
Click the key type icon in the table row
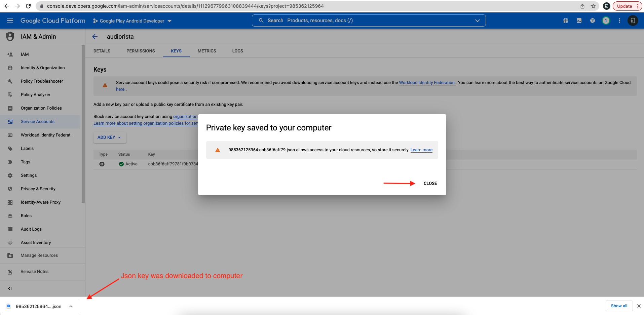[x=102, y=164]
